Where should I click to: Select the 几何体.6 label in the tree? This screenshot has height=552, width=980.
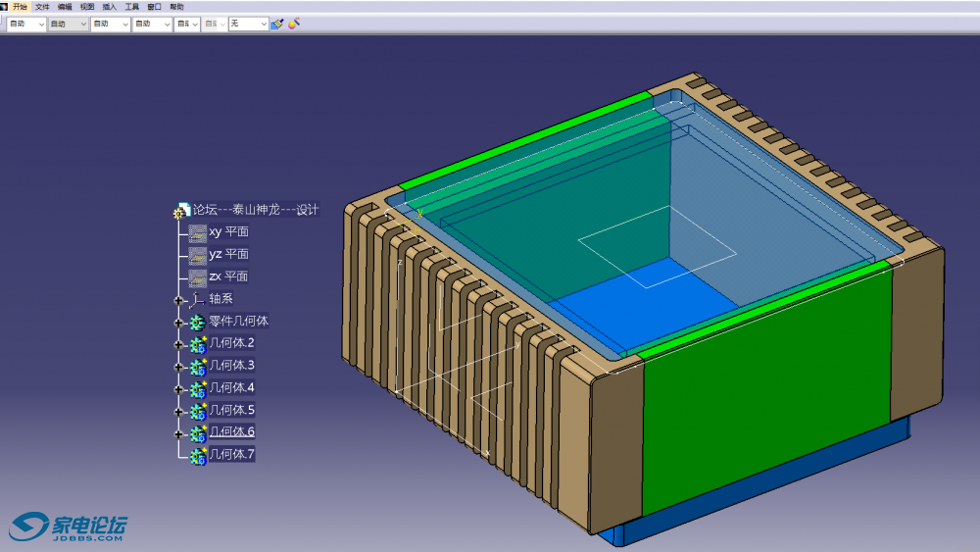(231, 432)
